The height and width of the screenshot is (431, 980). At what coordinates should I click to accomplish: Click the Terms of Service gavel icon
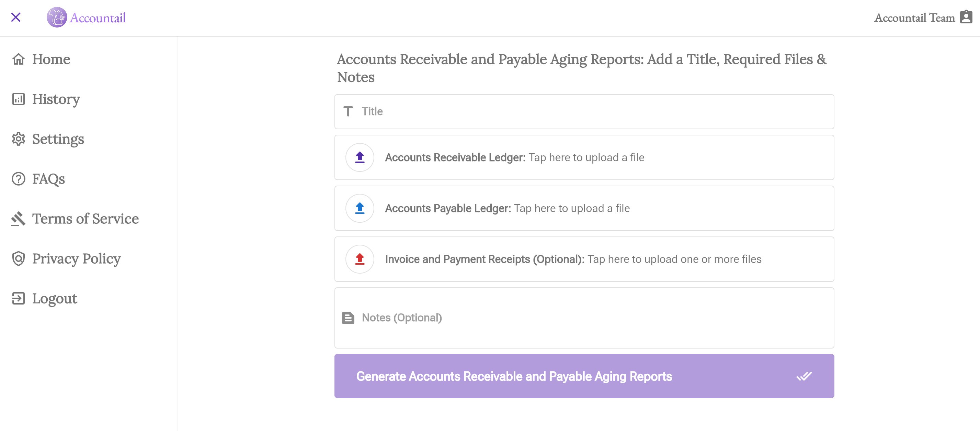coord(18,219)
